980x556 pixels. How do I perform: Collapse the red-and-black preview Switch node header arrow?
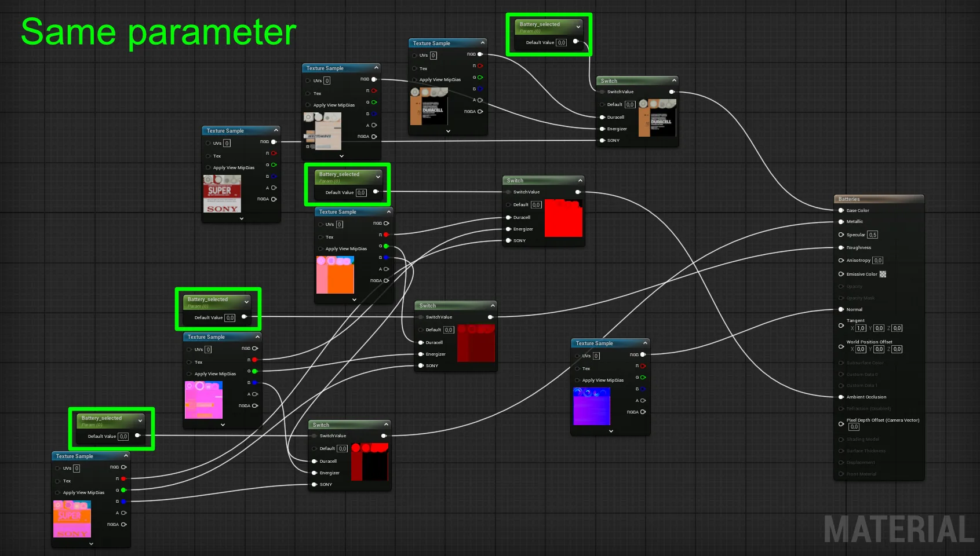387,425
